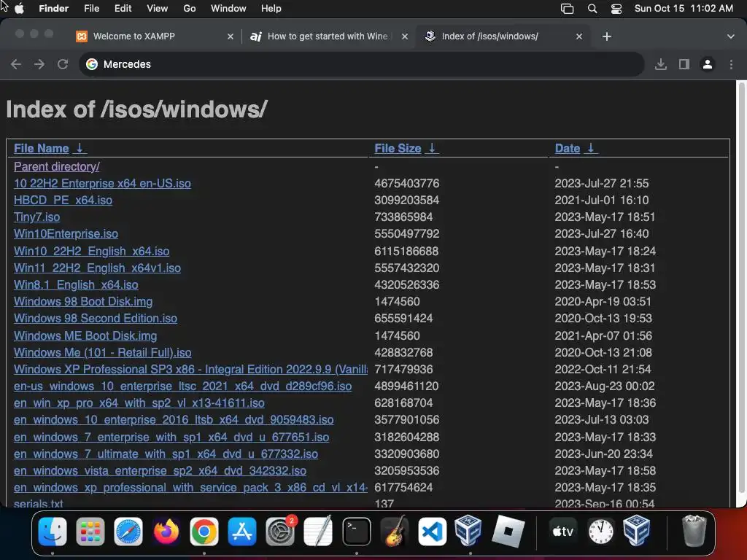747x560 pixels.
Task: Reload the page with refresh icon
Action: [63, 64]
